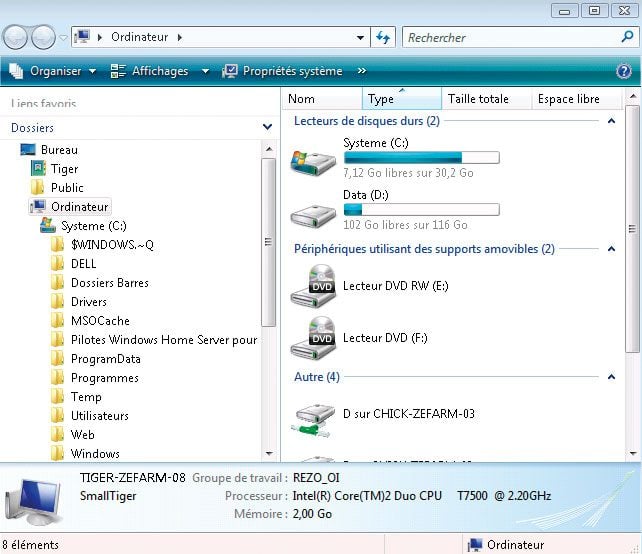The image size is (642, 554).
Task: Open network drive D sur CHICK-ZEFARM-03
Action: pos(312,414)
